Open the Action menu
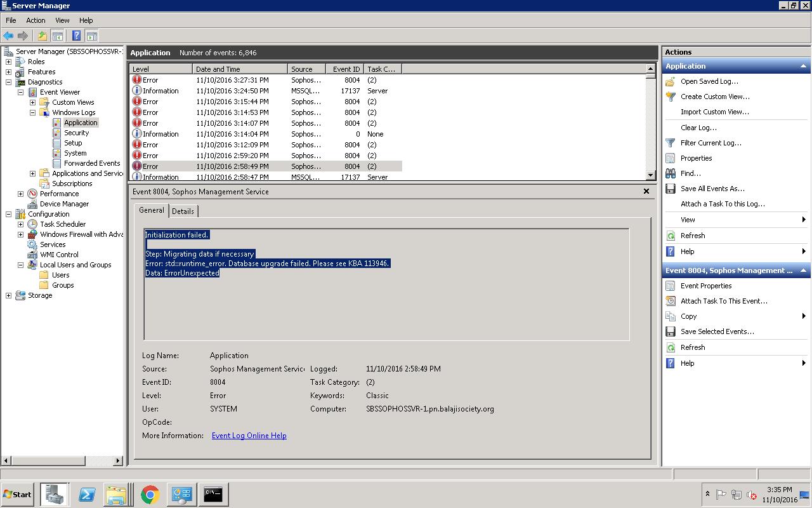The width and height of the screenshot is (812, 508). [x=36, y=20]
